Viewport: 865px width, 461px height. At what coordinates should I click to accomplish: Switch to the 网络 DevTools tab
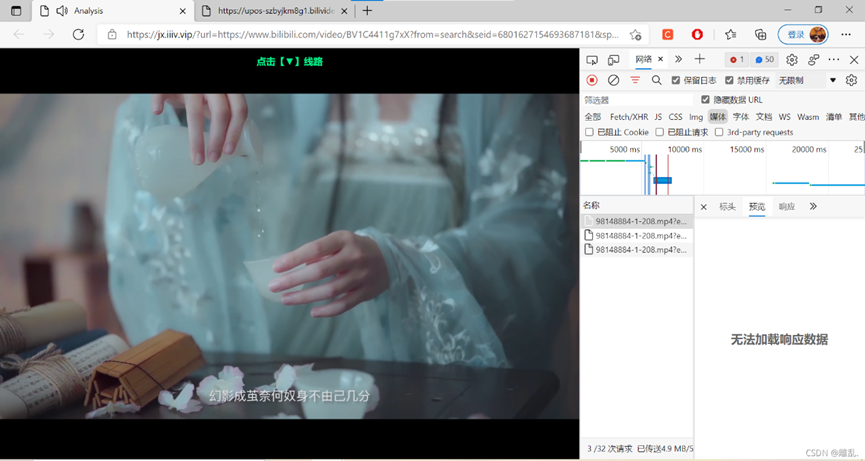pos(643,59)
